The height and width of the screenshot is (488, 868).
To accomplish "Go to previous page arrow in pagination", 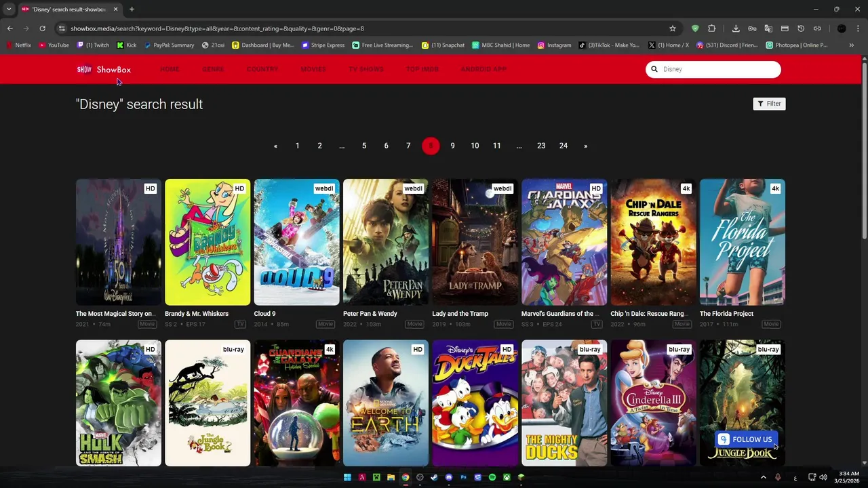I will point(275,146).
